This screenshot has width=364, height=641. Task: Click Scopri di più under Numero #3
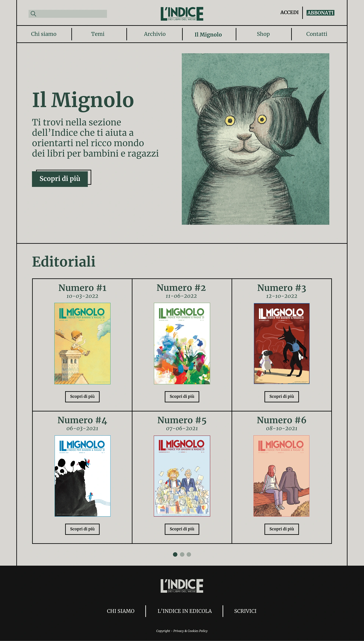tap(282, 396)
